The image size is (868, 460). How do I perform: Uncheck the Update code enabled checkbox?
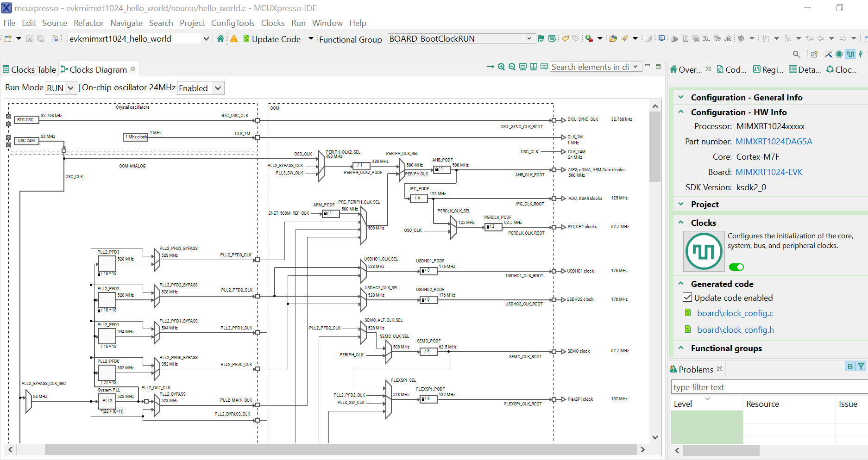tap(688, 298)
